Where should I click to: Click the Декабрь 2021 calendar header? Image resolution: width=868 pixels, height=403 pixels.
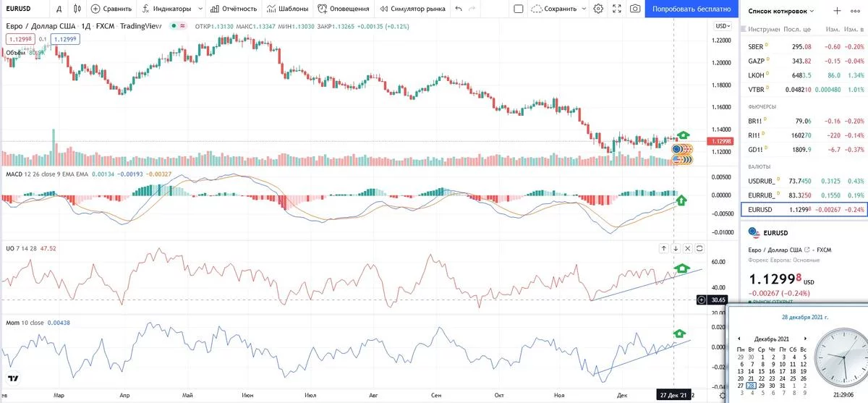771,339
